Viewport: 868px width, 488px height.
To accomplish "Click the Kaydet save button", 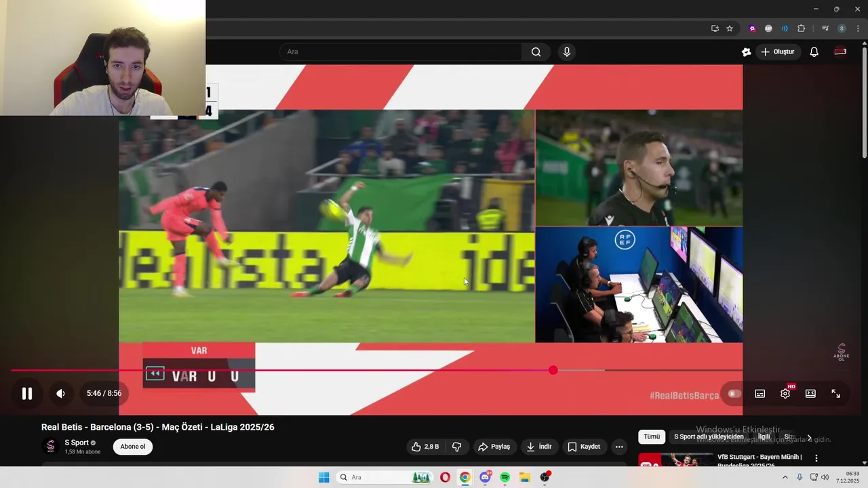I will 584,447.
